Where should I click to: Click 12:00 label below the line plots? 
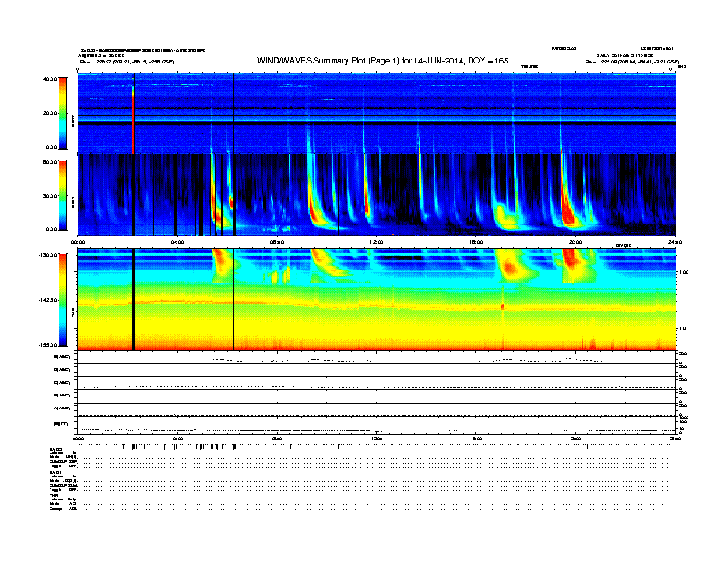click(x=377, y=439)
